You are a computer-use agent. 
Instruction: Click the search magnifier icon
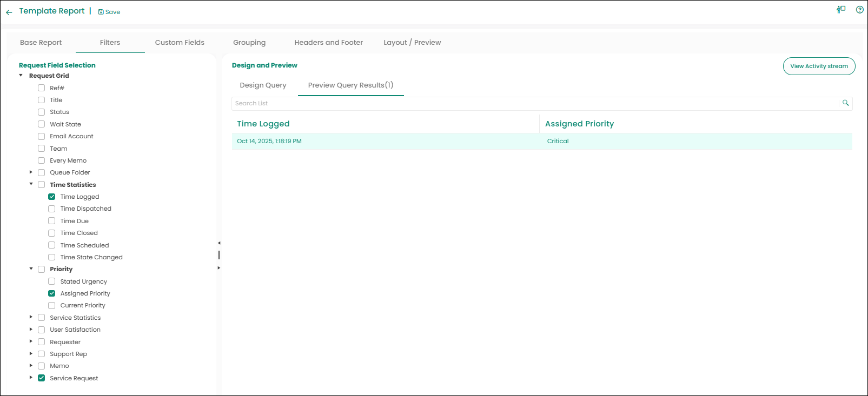pos(845,103)
